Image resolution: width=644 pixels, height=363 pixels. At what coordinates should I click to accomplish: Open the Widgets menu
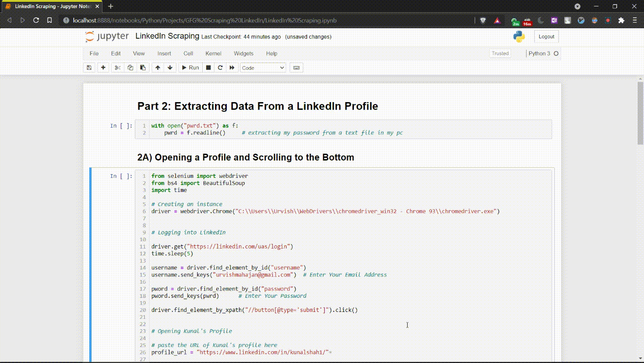pyautogui.click(x=243, y=53)
